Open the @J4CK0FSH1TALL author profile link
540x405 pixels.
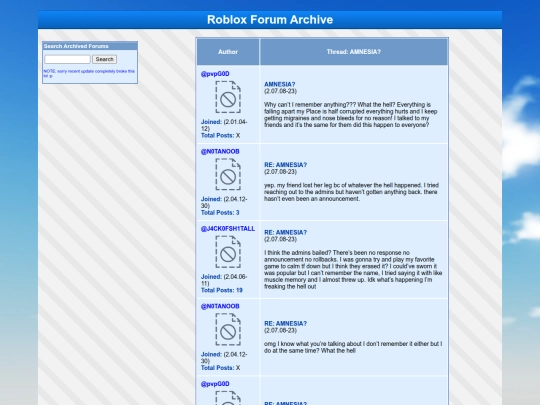pos(228,229)
